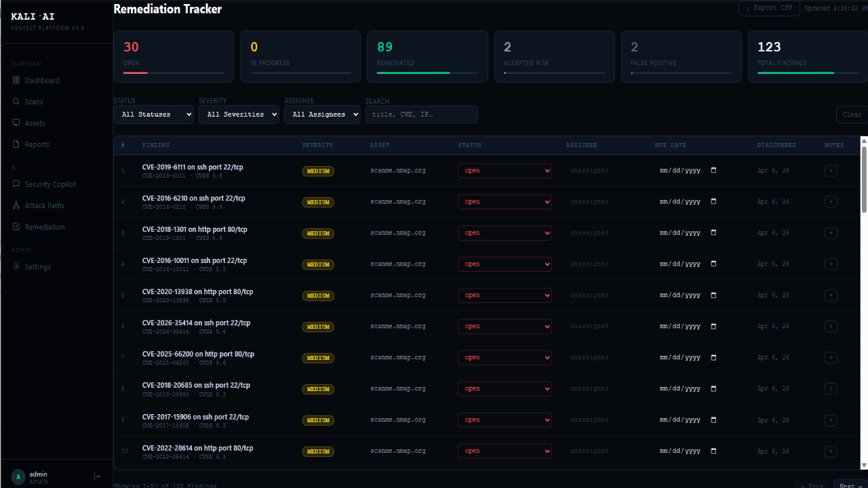
Task: Change status dropdown for CVE-2022-28614
Action: pyautogui.click(x=505, y=451)
